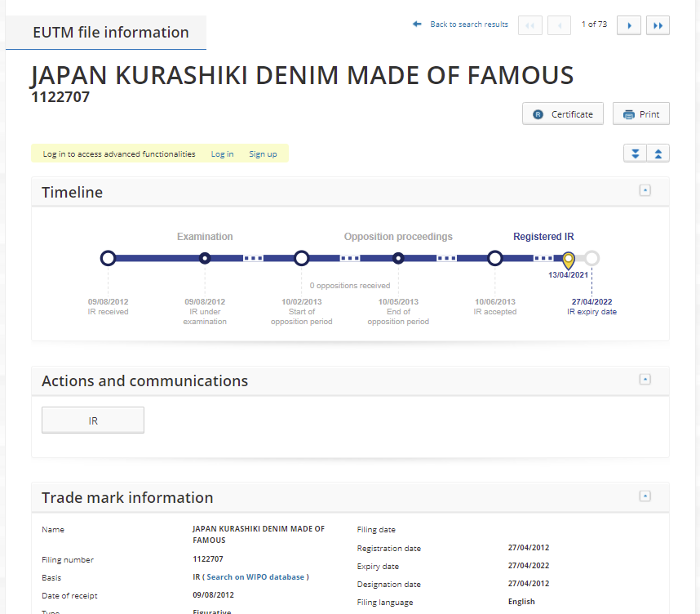
Task: Open Search on WIPO database link
Action: [x=255, y=577]
